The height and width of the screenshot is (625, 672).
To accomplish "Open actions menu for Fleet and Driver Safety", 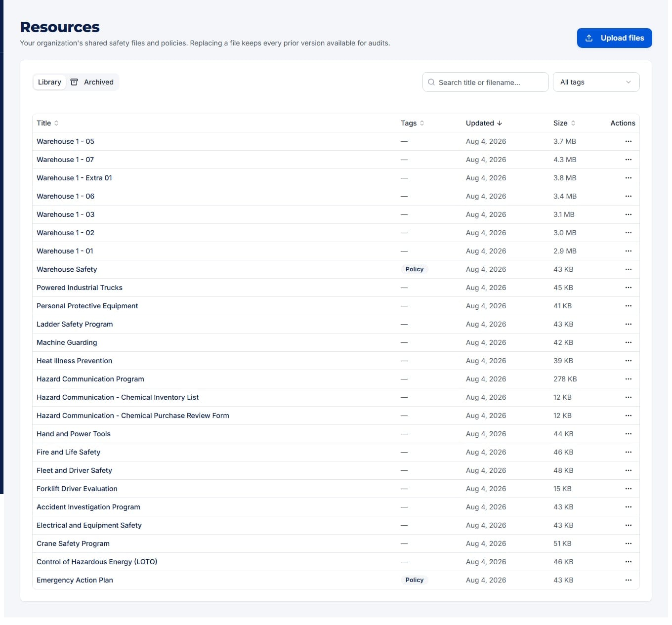I will coord(628,470).
